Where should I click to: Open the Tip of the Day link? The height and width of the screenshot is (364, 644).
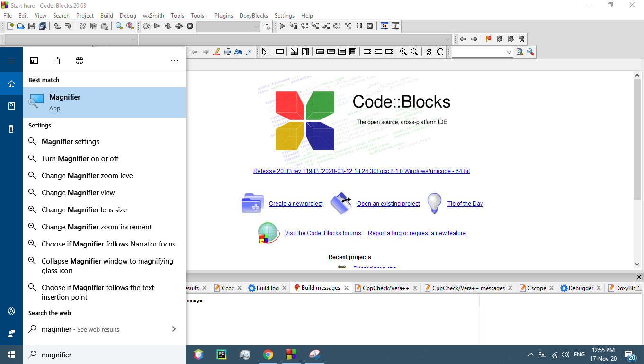coord(465,204)
